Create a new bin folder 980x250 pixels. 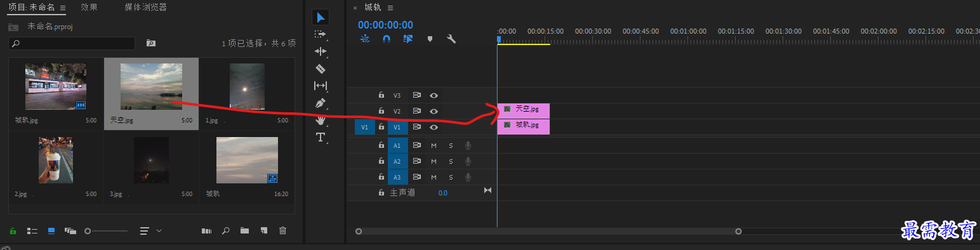[x=244, y=231]
